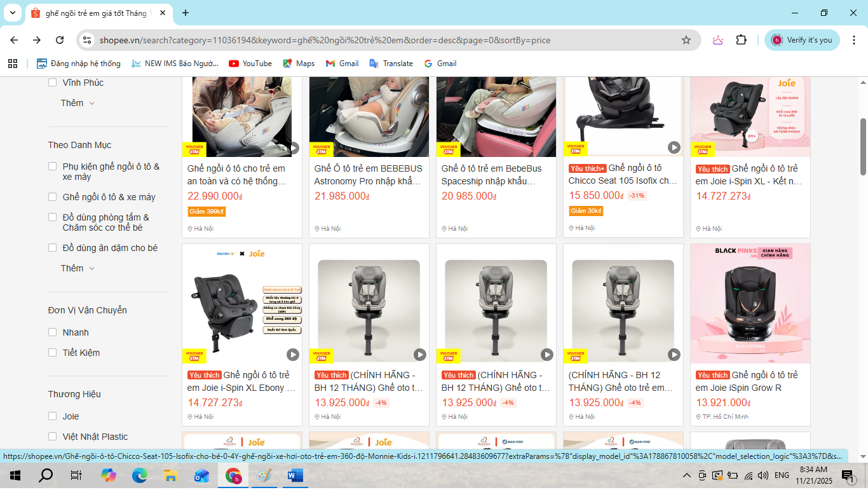Click the page vertical scrollbar
This screenshot has height=504, width=868.
[863, 146]
